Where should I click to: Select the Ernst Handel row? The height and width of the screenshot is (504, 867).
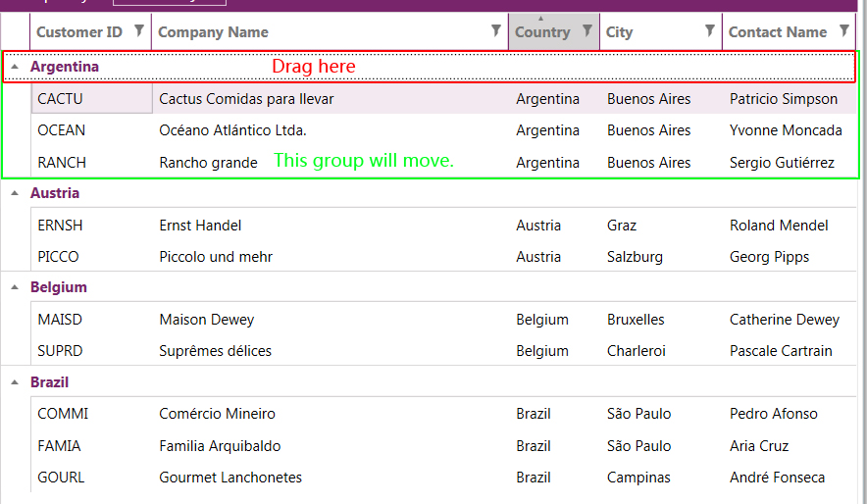click(200, 226)
